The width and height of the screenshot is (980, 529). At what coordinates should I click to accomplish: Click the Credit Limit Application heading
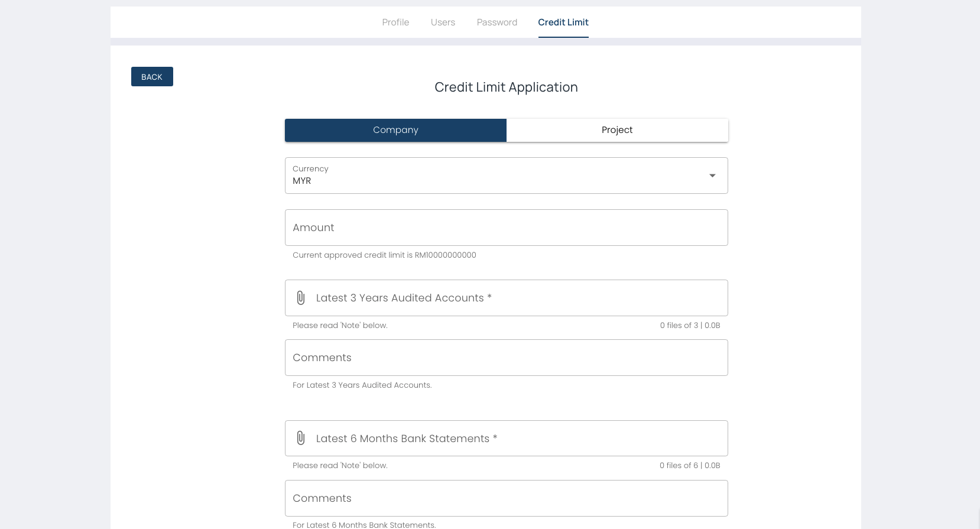pyautogui.click(x=506, y=87)
